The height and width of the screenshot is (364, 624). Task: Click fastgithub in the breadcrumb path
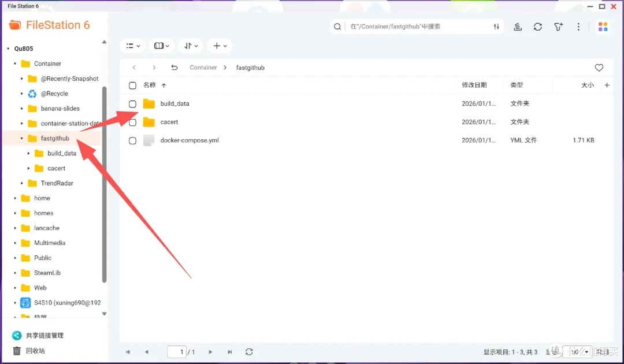point(250,68)
